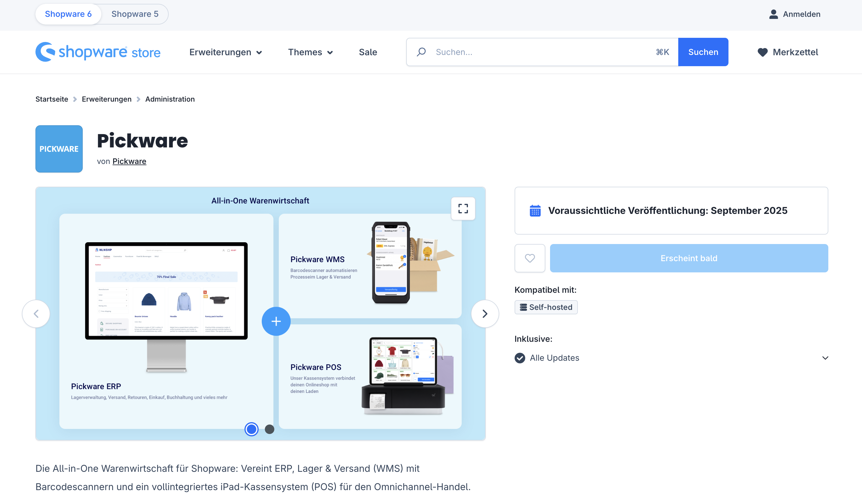Screen dimensions: 862x504
Task: Open the Sale menu item
Action: pos(368,52)
